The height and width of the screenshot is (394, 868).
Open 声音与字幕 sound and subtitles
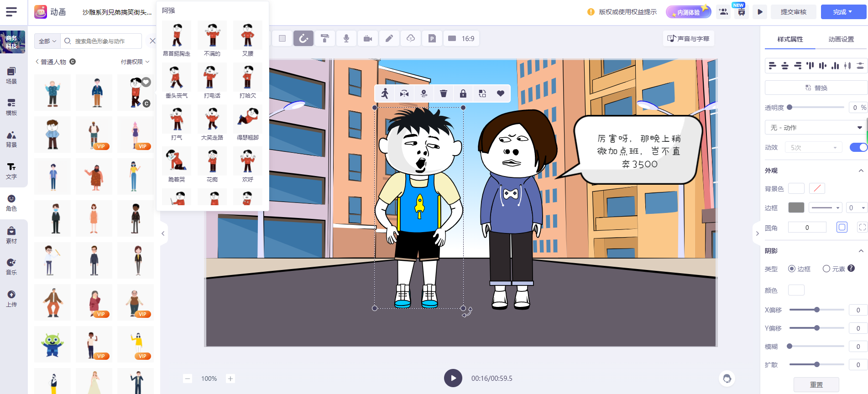pos(688,39)
